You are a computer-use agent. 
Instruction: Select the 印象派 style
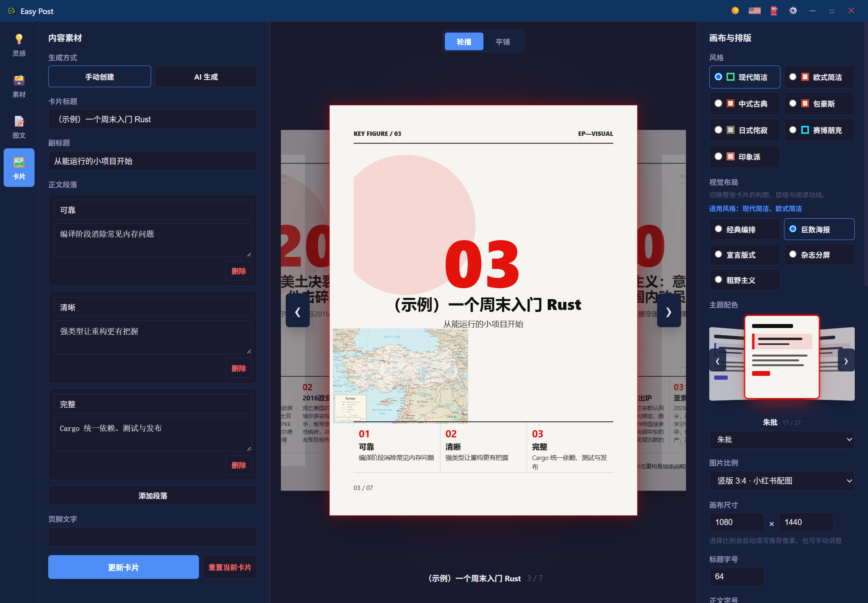tap(745, 156)
